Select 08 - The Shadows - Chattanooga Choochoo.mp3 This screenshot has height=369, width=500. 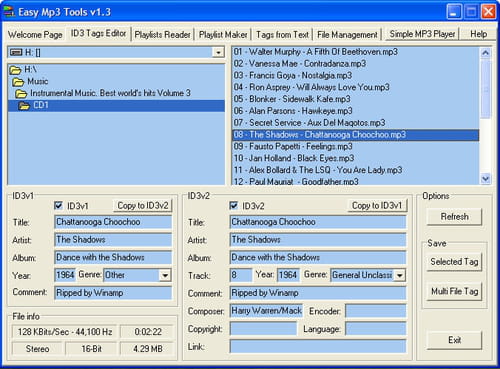pyautogui.click(x=356, y=135)
